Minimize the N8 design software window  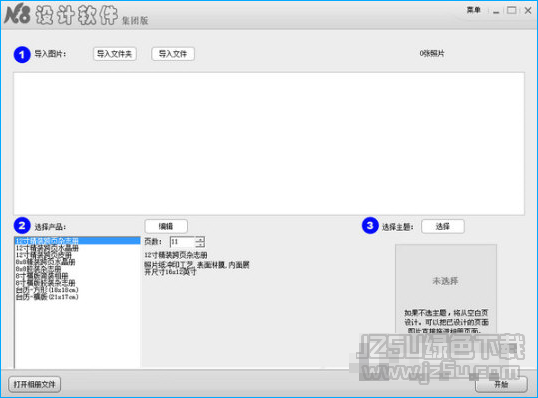point(496,11)
